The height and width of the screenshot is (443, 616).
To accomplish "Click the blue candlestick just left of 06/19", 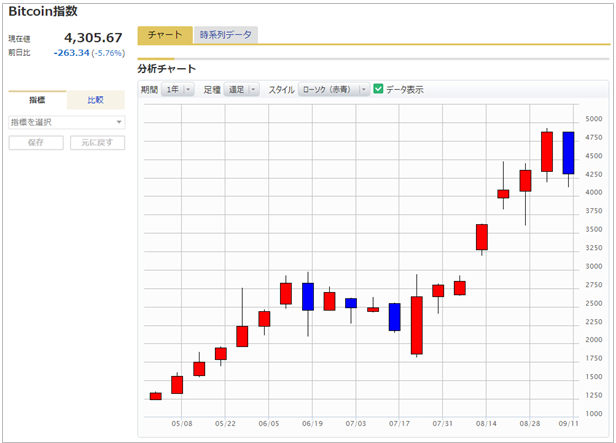I will (x=308, y=297).
